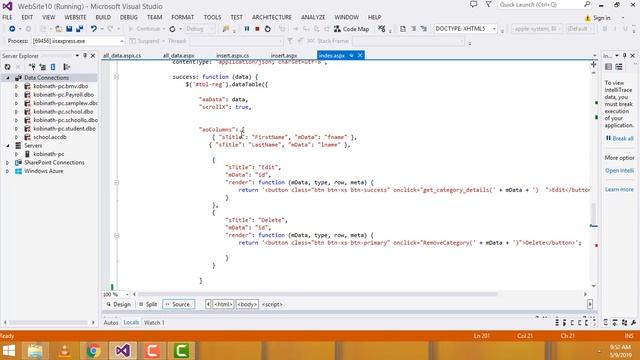Click Refresh icon in Server Explorer
Viewport: 640px width, 360px height.
tap(7, 67)
